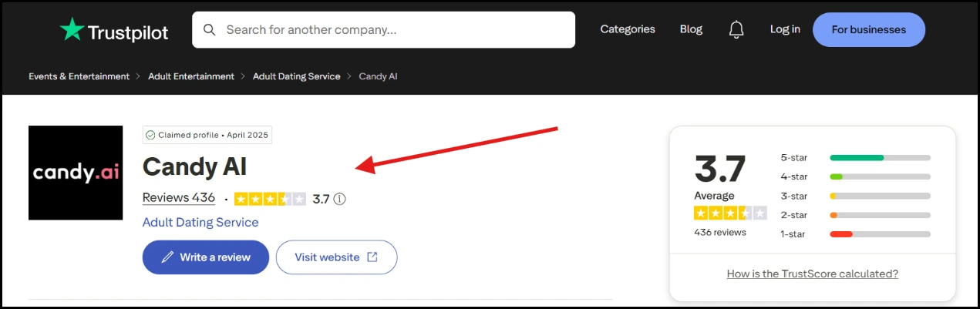The image size is (980, 309).
Task: Open Adult Entertainment breadcrumb
Action: (x=191, y=76)
